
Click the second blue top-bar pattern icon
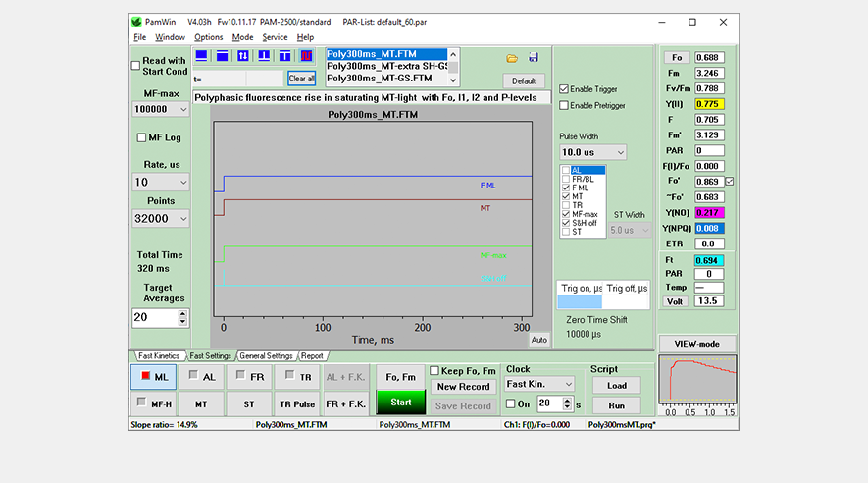point(222,55)
